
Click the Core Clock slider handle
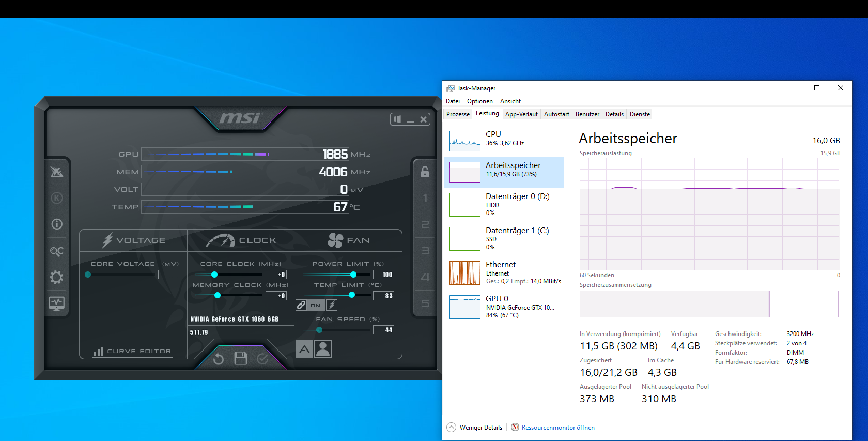(x=214, y=275)
